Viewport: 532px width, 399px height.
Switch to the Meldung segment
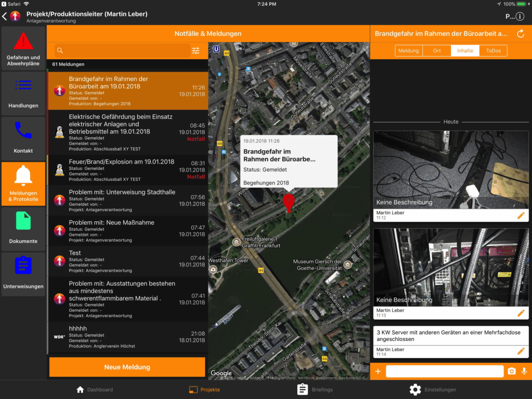pos(409,51)
